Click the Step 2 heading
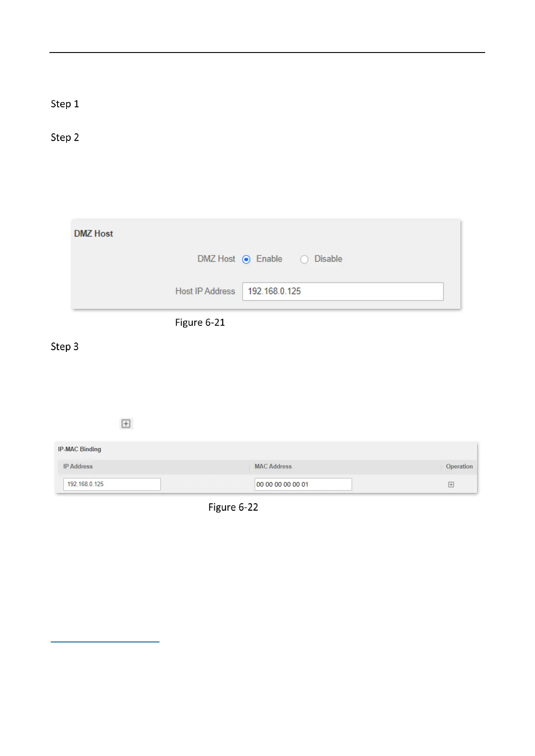 (x=65, y=137)
